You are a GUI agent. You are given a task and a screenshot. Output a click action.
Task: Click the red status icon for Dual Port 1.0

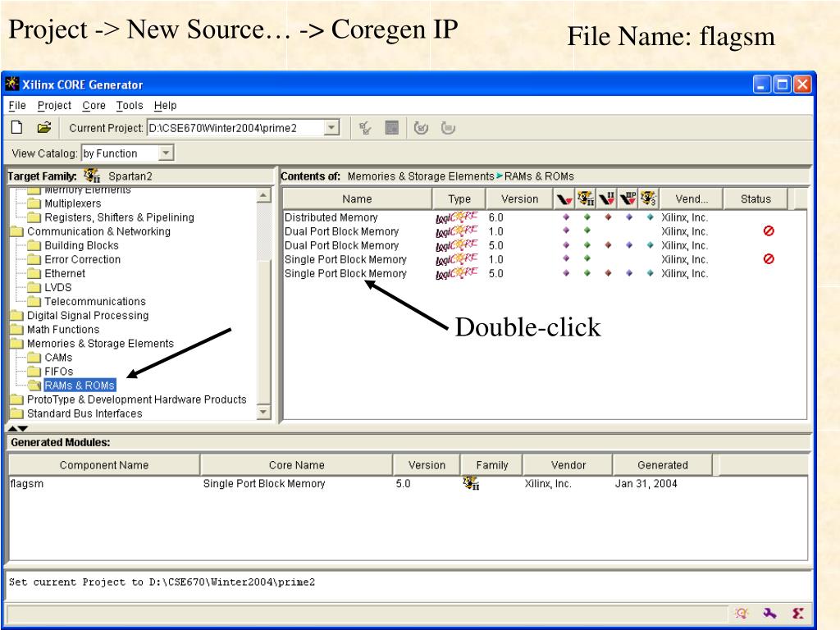click(769, 231)
